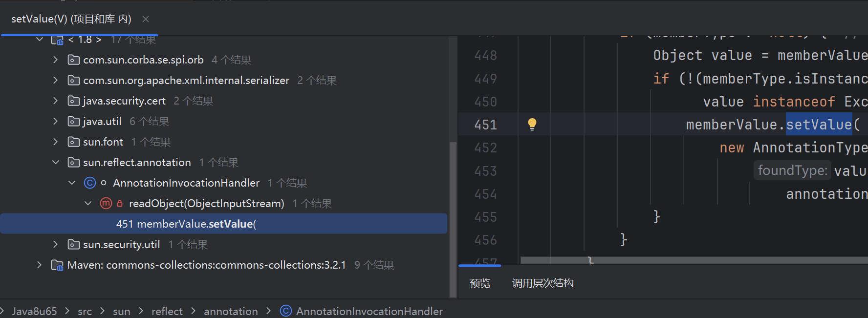Collapse the readObject(ObjectInputStream) node
Image resolution: width=868 pixels, height=318 pixels.
click(x=88, y=203)
